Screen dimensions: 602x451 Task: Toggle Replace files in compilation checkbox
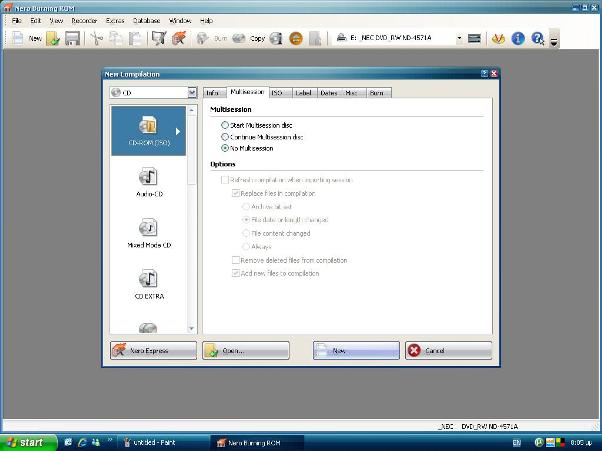tap(236, 193)
